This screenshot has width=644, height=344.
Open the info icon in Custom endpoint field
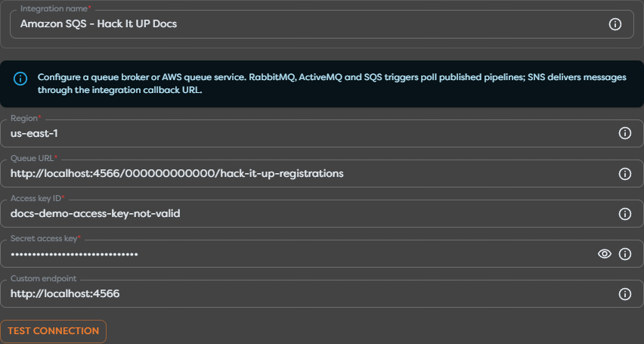(624, 294)
